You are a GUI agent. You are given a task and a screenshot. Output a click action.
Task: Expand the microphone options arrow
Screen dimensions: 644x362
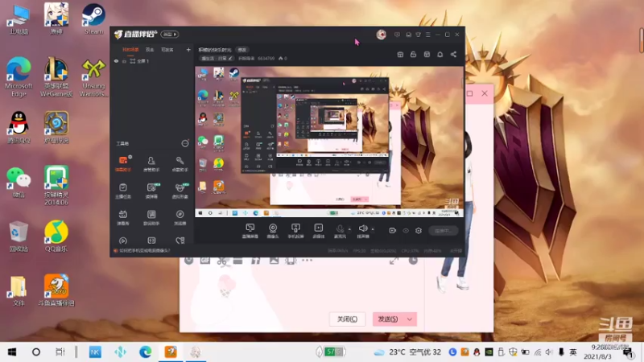pyautogui.click(x=349, y=229)
